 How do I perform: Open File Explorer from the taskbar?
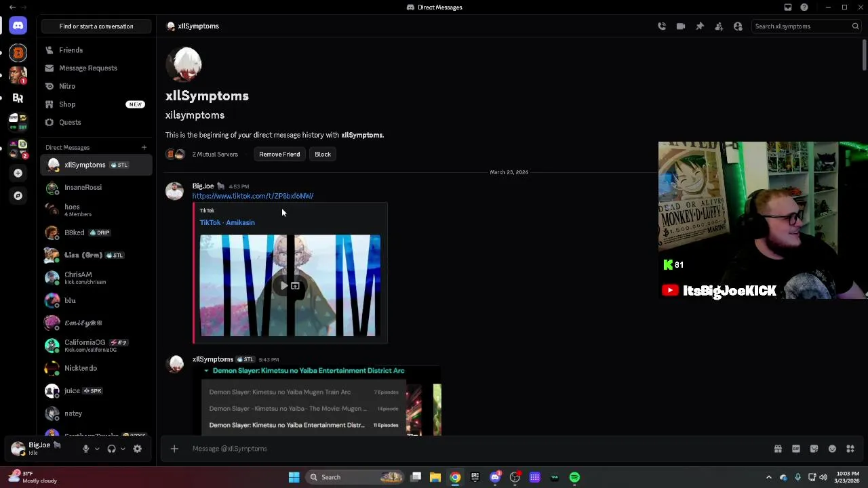point(435,477)
